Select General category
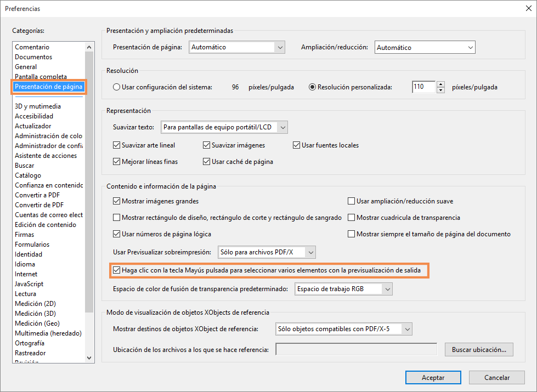Screen dimensions: 537x392 click(26, 67)
